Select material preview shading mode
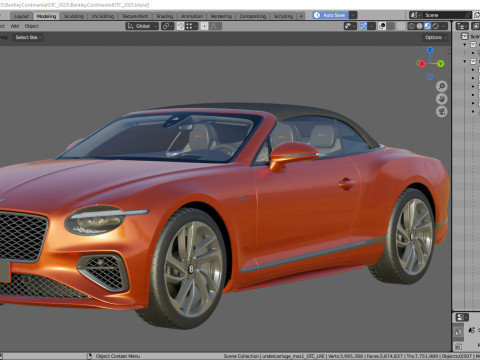This screenshot has width=480, height=360. coord(427,26)
